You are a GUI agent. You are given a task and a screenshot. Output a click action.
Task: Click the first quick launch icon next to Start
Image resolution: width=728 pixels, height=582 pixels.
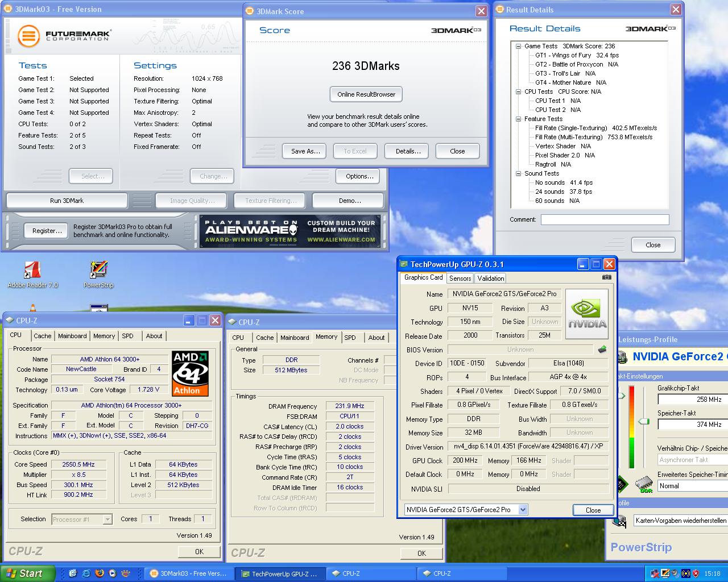(x=73, y=573)
